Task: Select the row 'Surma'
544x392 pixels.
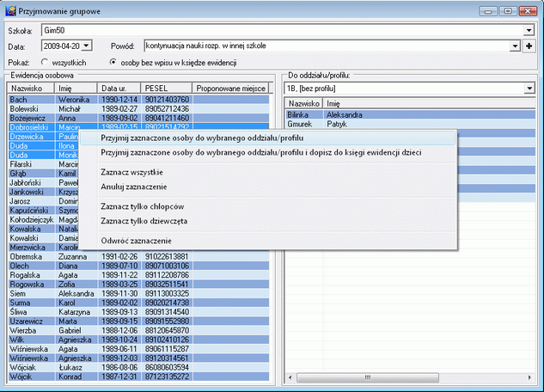Action: click(138, 303)
